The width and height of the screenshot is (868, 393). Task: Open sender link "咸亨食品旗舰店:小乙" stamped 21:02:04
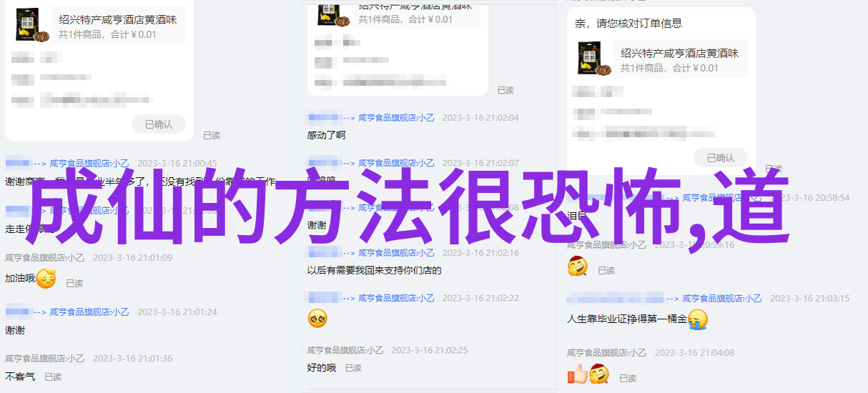396,118
